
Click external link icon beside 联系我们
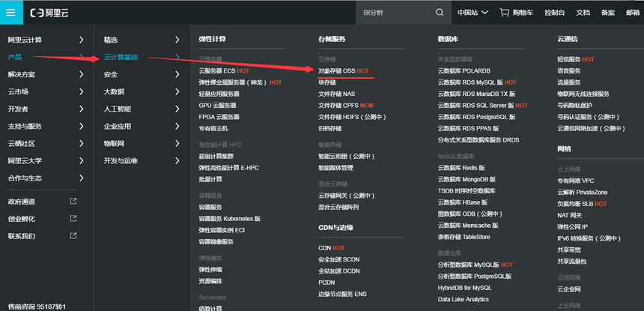[x=73, y=236]
